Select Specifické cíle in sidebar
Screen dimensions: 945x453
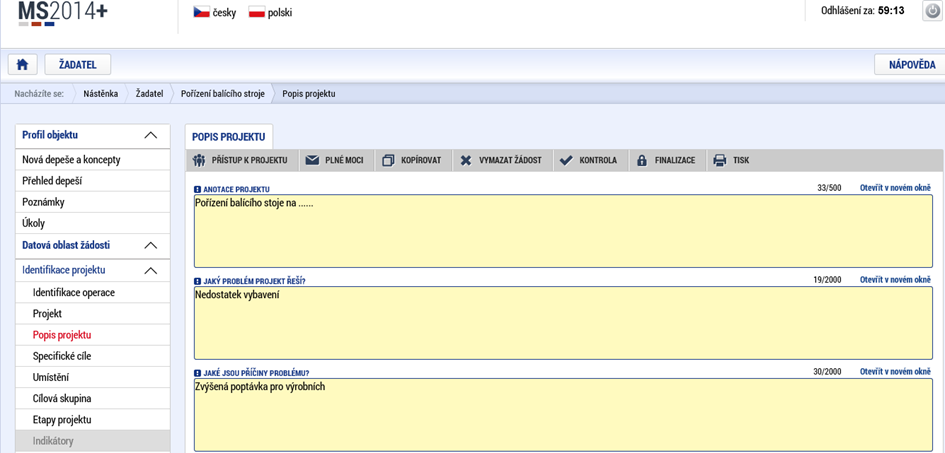click(93, 356)
